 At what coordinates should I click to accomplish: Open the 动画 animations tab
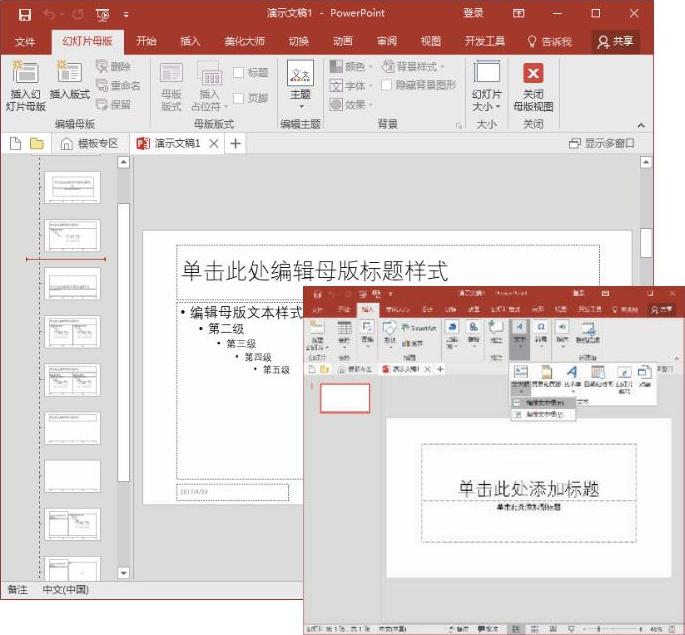click(342, 41)
